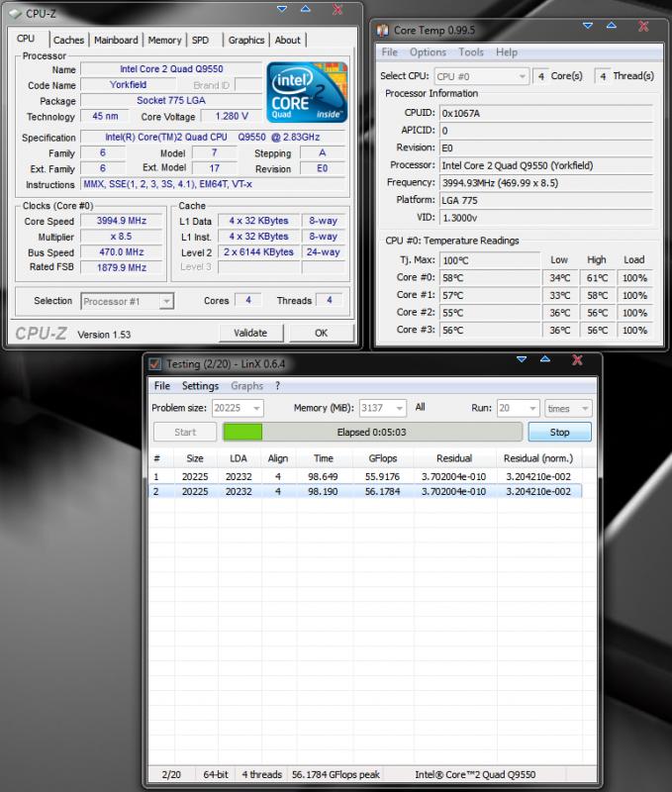
Task: Click the GFlops column header
Action: pos(382,458)
